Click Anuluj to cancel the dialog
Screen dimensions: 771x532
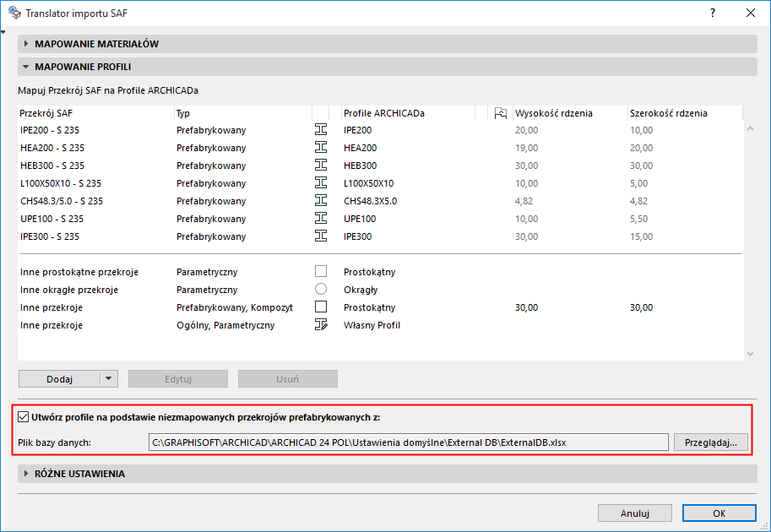click(x=635, y=513)
